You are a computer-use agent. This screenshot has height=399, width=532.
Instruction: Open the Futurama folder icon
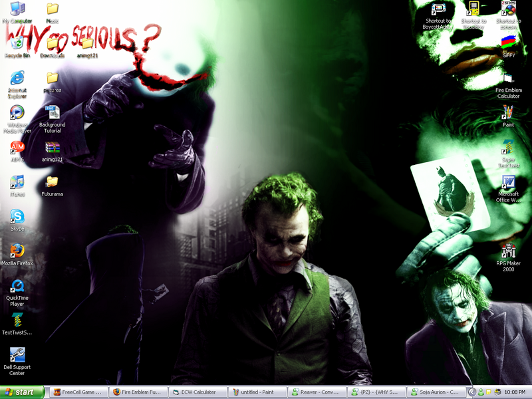(x=52, y=182)
